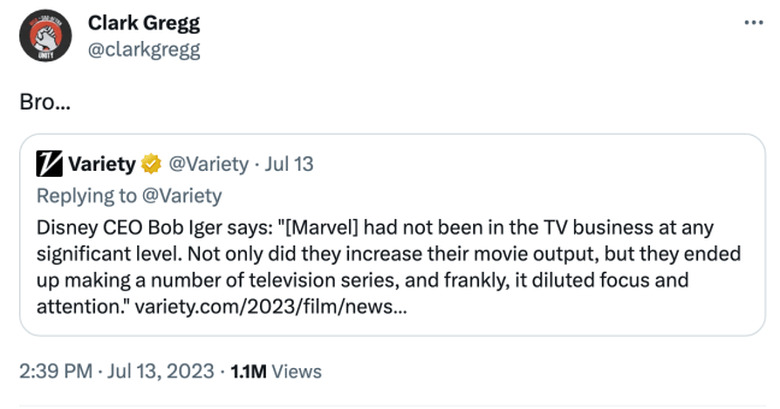Click the 1.1M view count
The image size is (780, 409).
point(248,371)
